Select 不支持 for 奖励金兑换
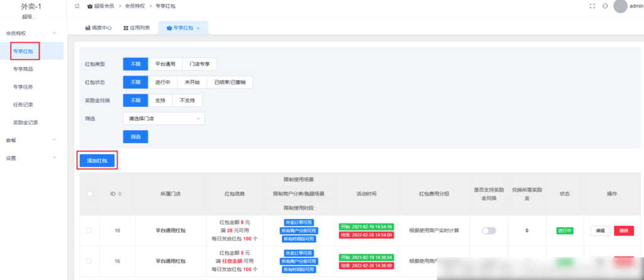 (187, 100)
